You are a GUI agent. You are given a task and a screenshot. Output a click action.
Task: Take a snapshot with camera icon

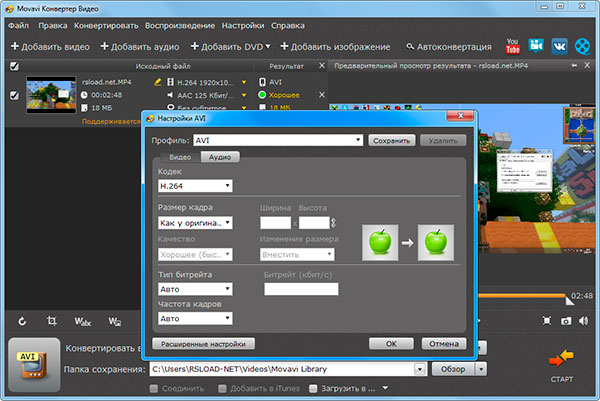click(x=566, y=321)
